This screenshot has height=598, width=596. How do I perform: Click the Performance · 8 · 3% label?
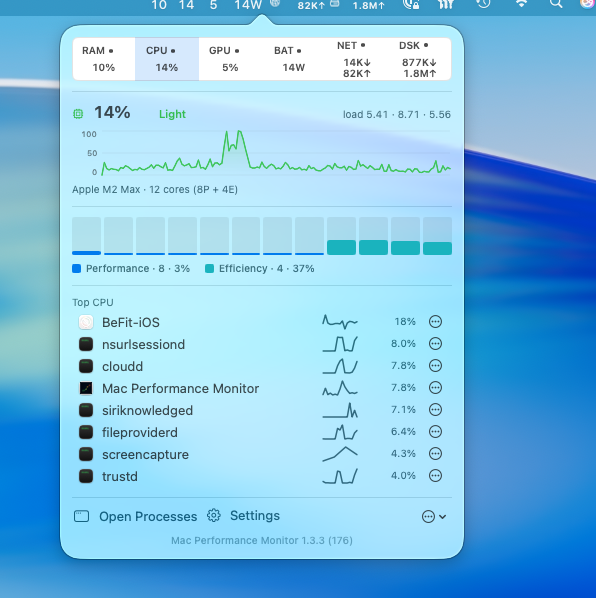tap(138, 268)
